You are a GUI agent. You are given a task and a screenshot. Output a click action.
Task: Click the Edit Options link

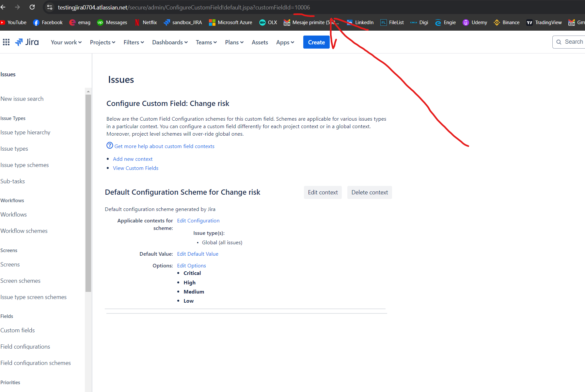(191, 266)
